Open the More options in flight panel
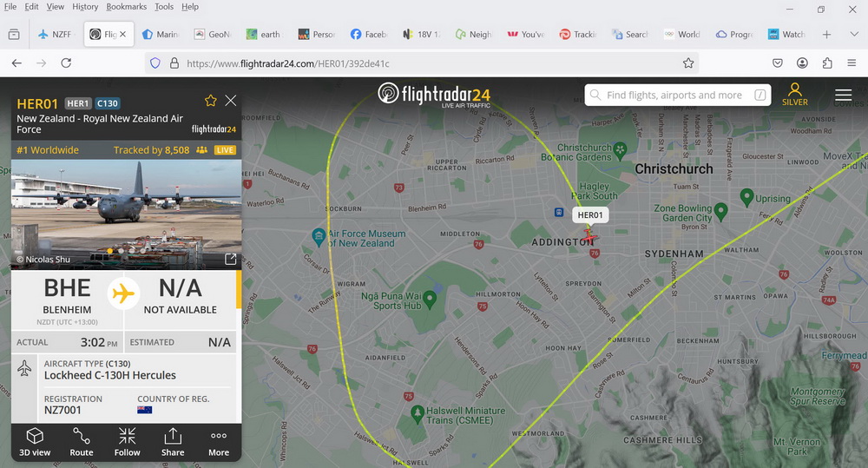868x468 pixels. pyautogui.click(x=219, y=442)
